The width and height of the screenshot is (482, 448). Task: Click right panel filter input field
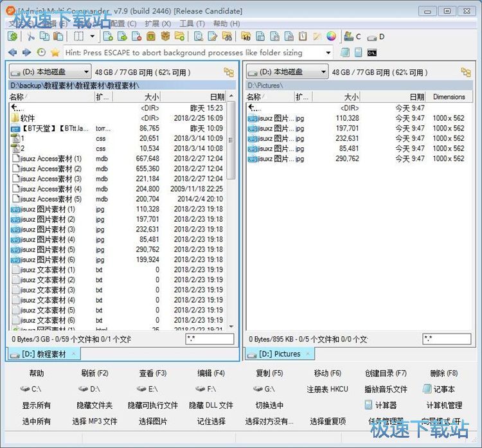pos(447,339)
